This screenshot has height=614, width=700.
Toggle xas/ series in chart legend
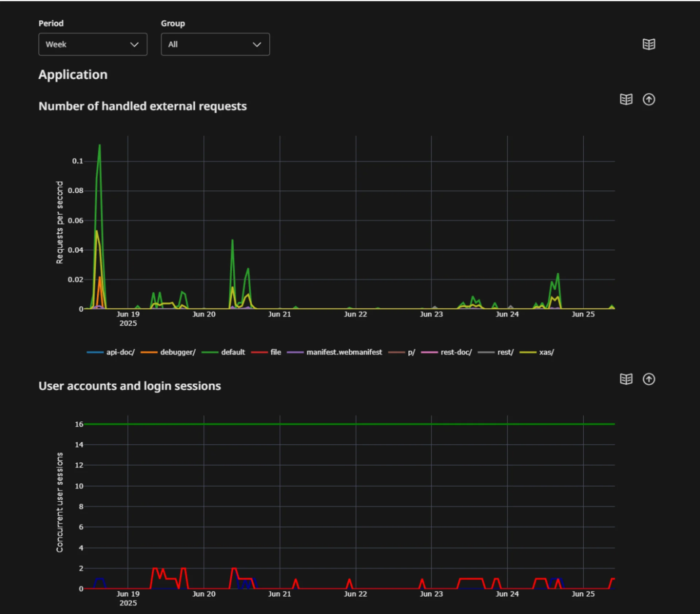click(x=537, y=352)
